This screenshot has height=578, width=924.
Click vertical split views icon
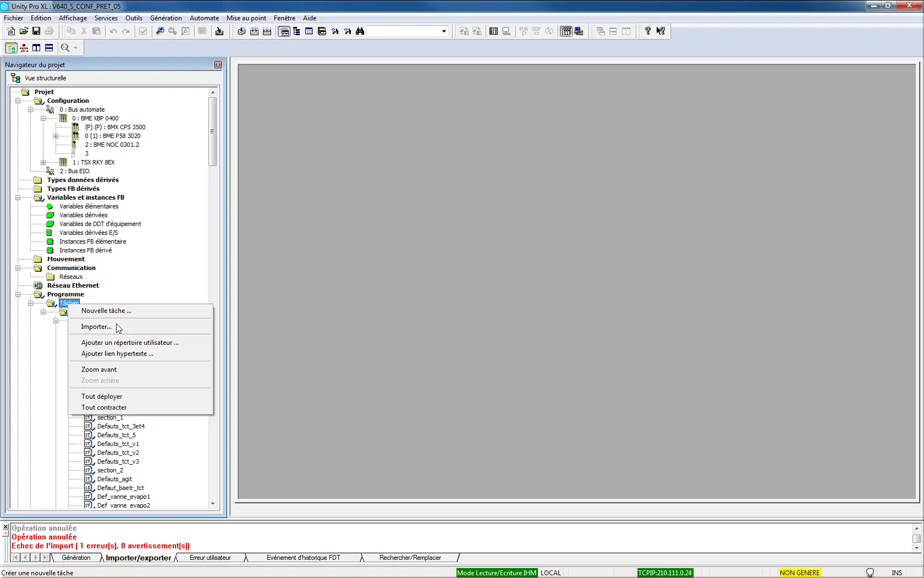[x=36, y=48]
